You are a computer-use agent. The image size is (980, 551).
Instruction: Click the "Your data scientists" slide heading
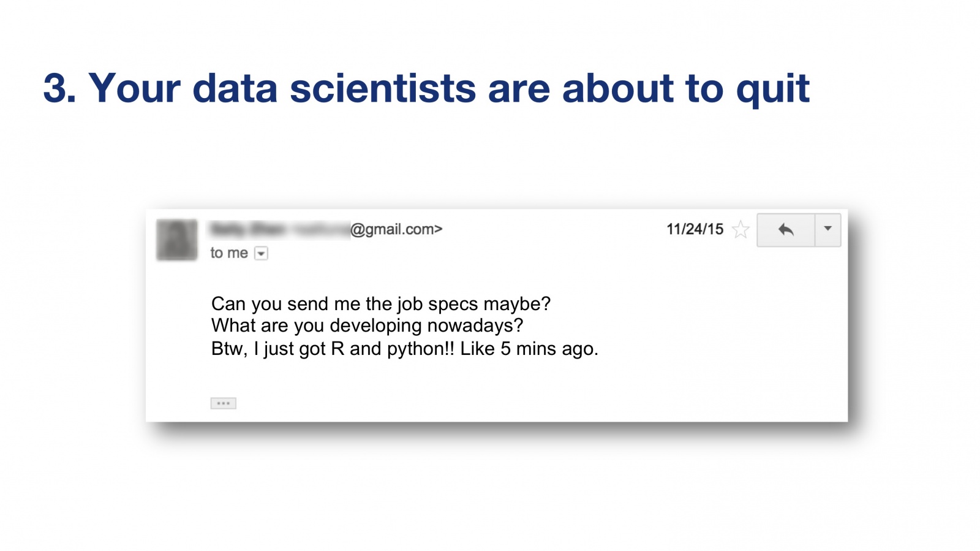(x=426, y=88)
